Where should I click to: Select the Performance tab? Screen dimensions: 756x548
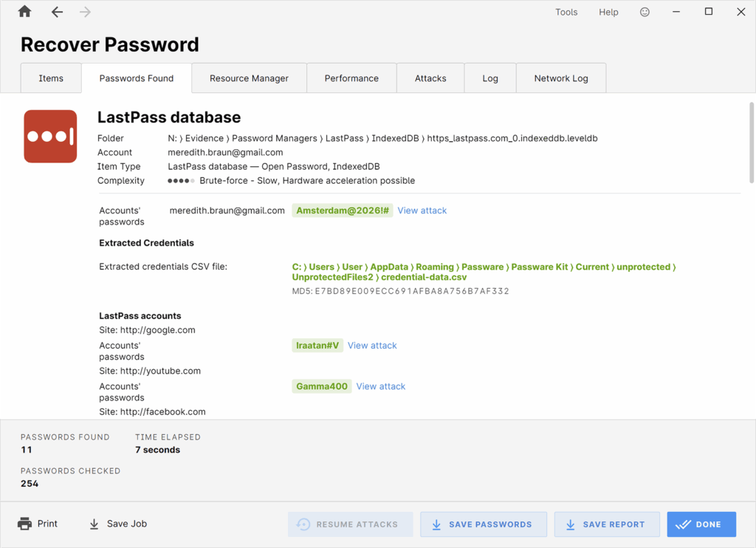[x=351, y=78]
